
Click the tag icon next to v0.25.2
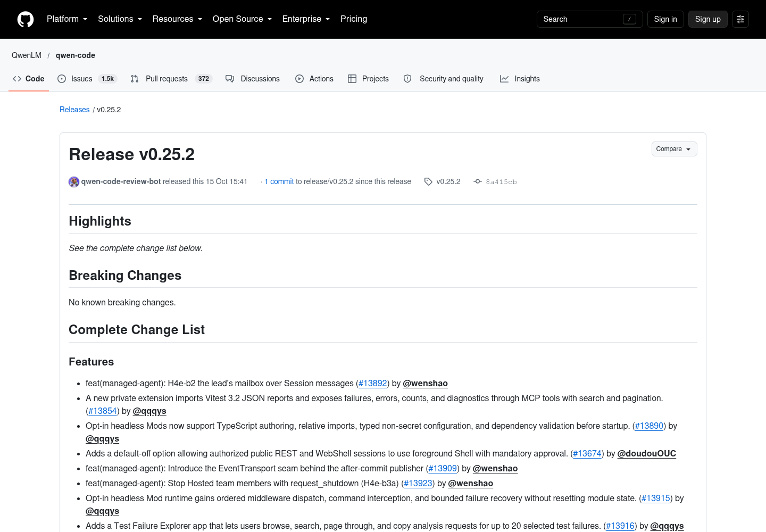[428, 182]
